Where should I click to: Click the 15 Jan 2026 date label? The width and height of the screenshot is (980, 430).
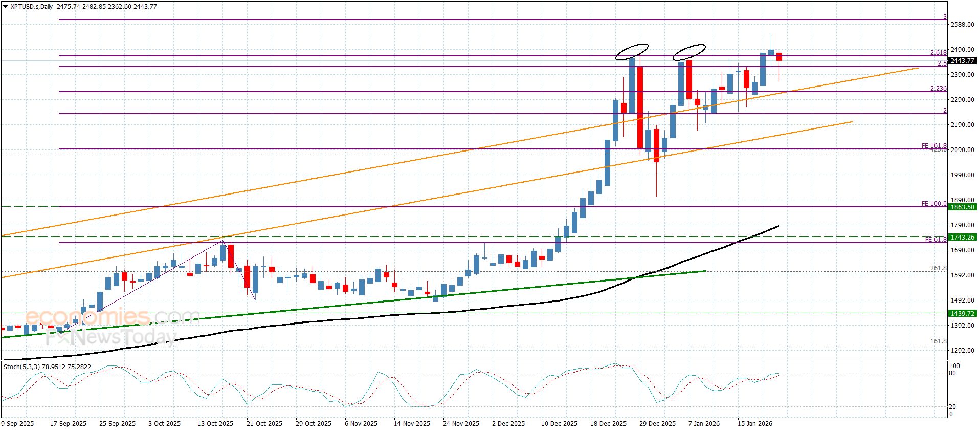tap(754, 423)
